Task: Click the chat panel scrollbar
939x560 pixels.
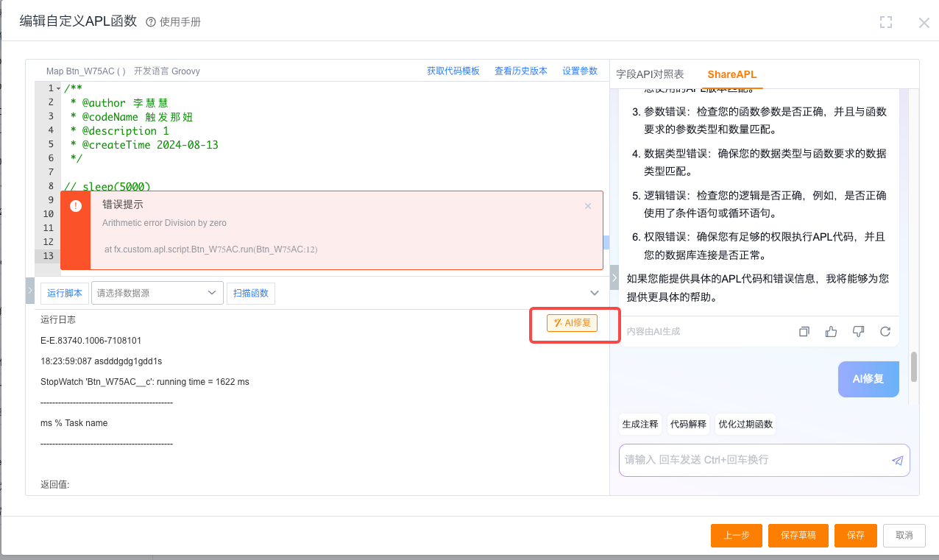Action: 914,367
